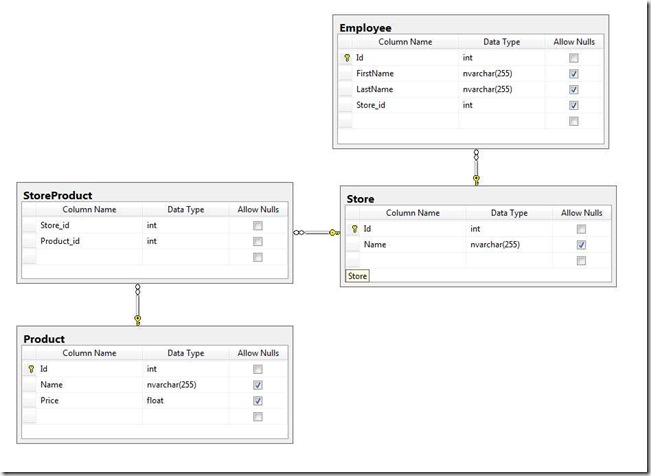651x476 pixels.
Task: Click the empty new-row name cell in Employee
Action: 405,121
